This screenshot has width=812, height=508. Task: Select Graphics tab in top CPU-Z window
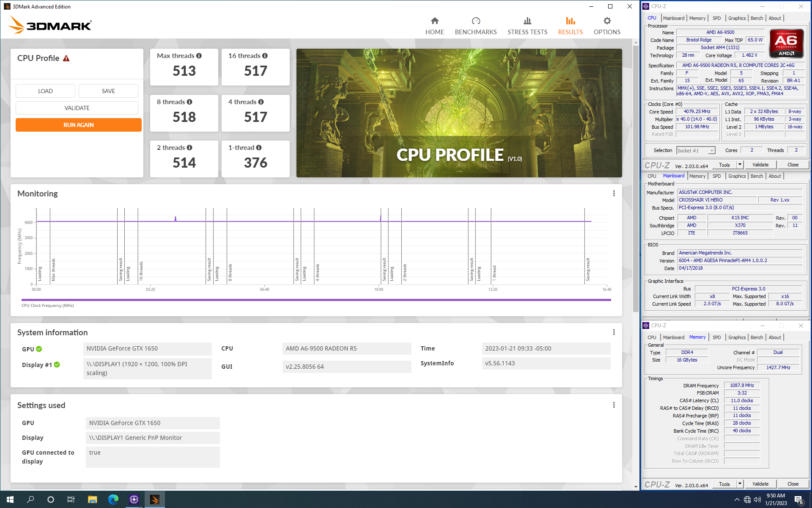pos(737,18)
